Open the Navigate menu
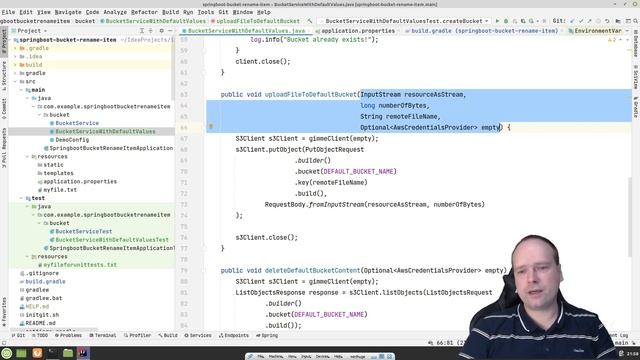 68,12
